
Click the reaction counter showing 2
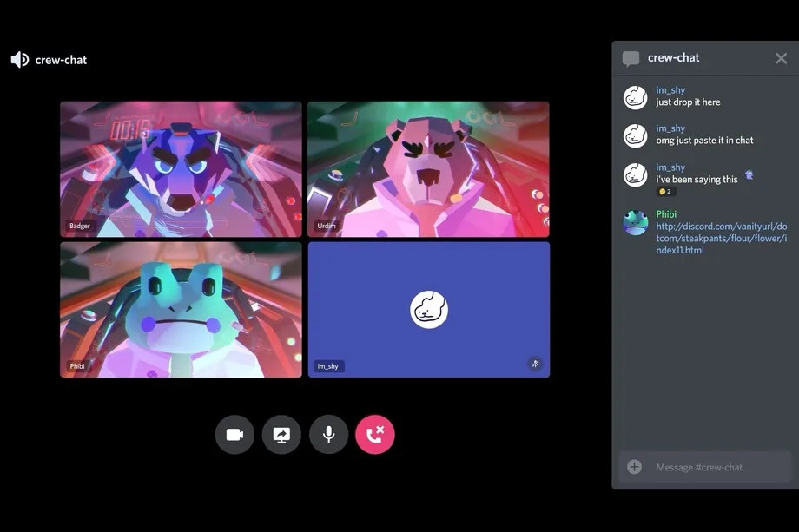coord(666,192)
